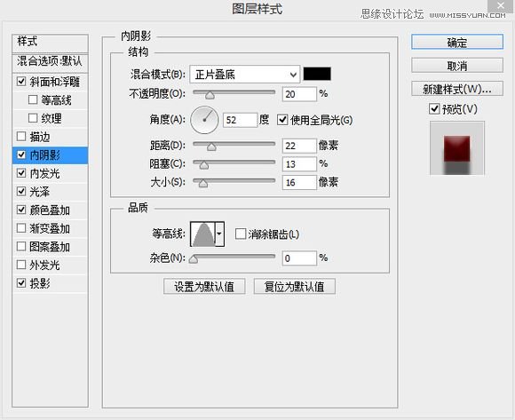The image size is (515, 420).
Task: Click the 确定 OK button
Action: [x=457, y=42]
